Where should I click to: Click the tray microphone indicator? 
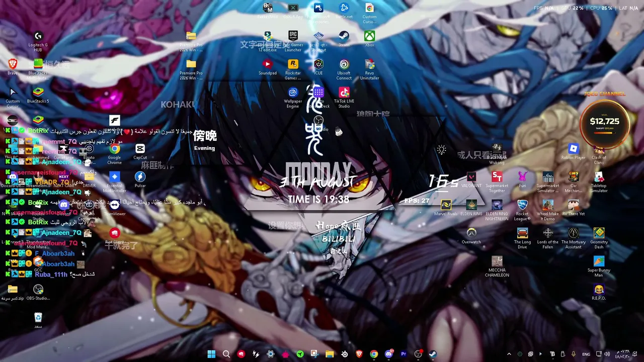point(574,354)
